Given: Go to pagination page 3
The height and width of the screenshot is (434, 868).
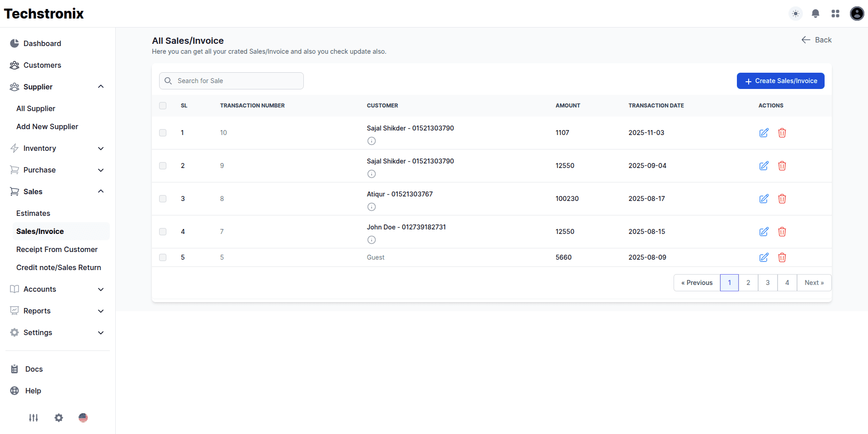Looking at the screenshot, I should click(x=767, y=282).
